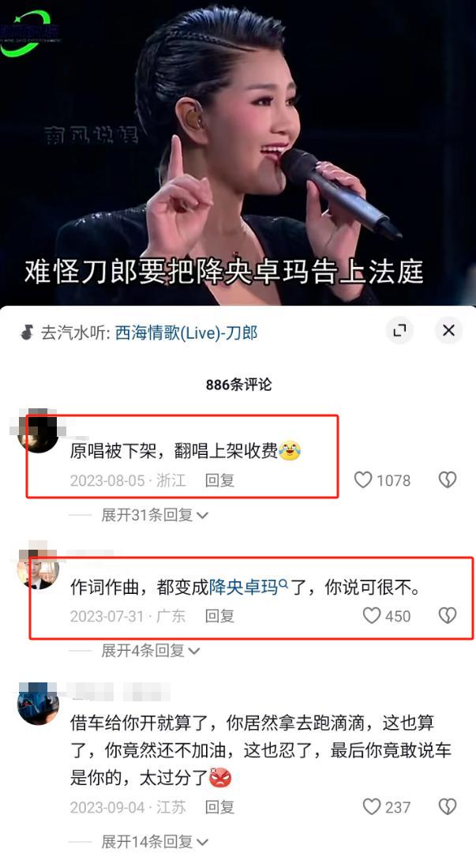Image resolution: width=476 pixels, height=868 pixels.
Task: Reply to the 2023-09-04 江苏 comment
Action: coord(219,807)
